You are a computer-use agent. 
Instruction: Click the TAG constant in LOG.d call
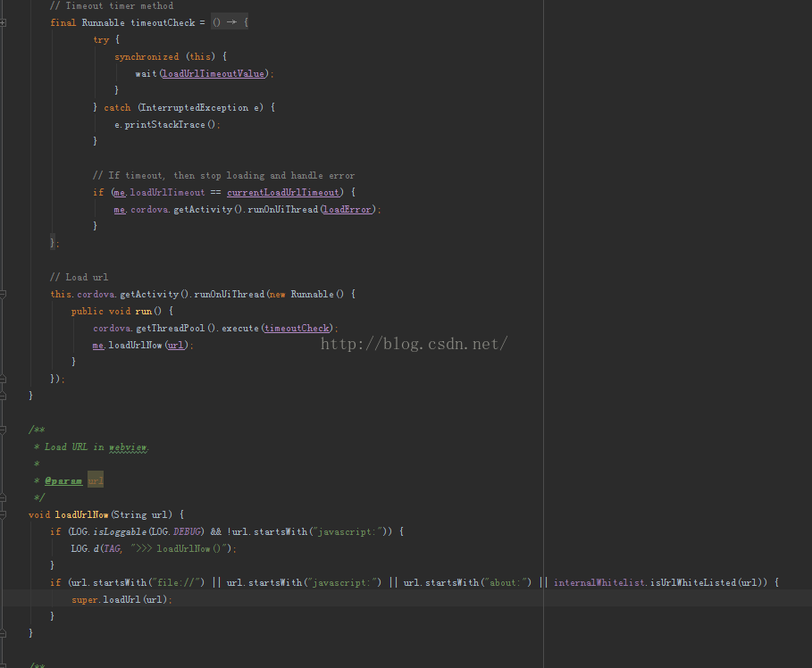tap(112, 548)
